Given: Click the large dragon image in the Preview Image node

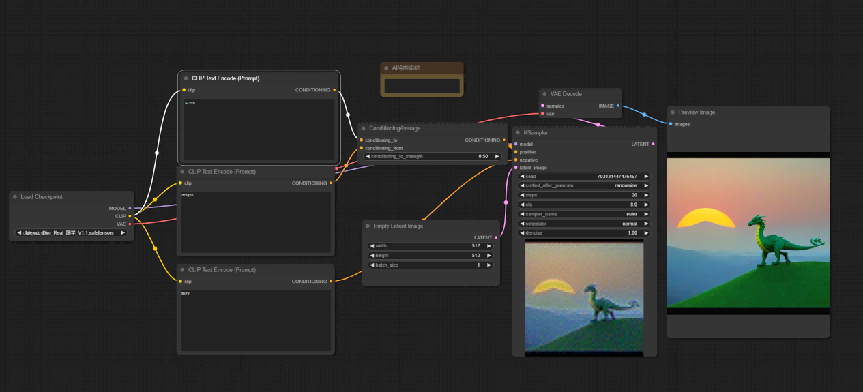Looking at the screenshot, I should (748, 233).
